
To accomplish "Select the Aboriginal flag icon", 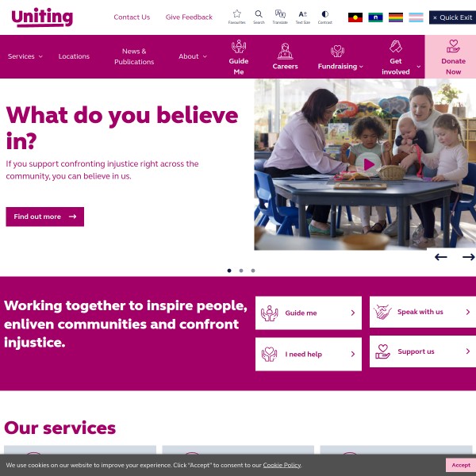I will coord(355,17).
